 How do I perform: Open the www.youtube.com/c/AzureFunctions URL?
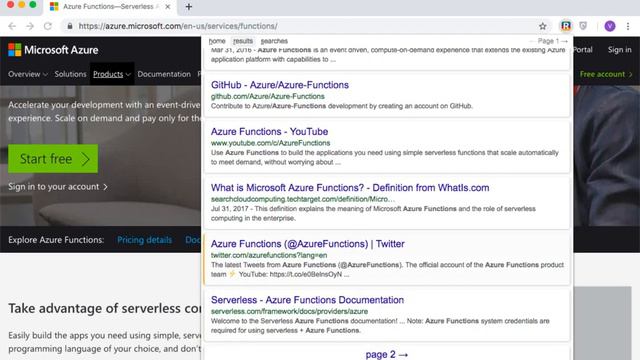(x=270, y=143)
